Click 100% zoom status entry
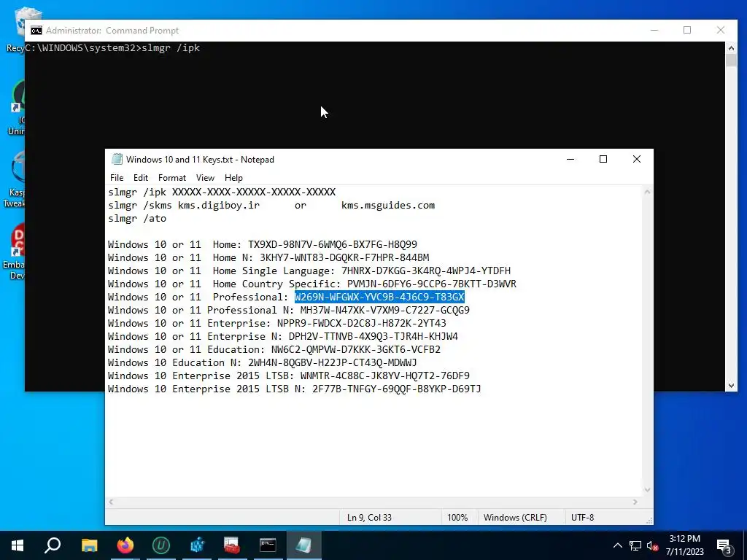 click(x=457, y=517)
